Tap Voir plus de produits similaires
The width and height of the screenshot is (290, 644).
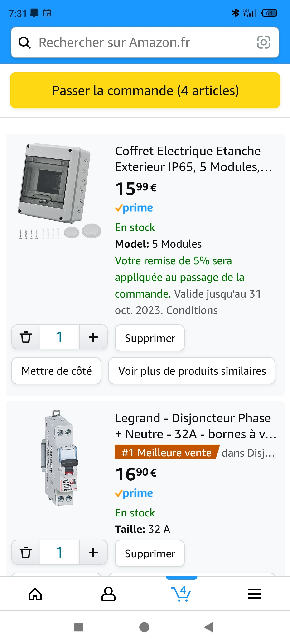point(192,371)
